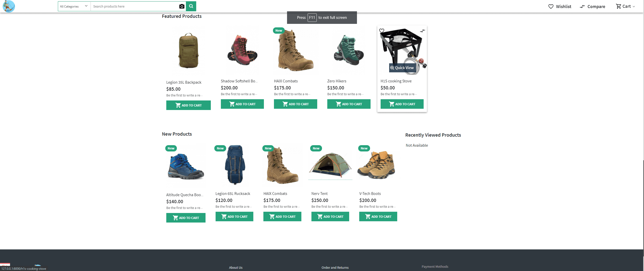Open the Compare page from header
Image resolution: width=644 pixels, height=271 pixels.
(x=592, y=7)
